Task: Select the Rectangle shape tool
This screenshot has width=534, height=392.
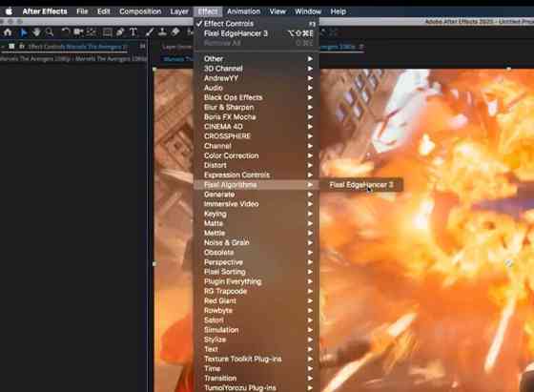Action: 107,32
